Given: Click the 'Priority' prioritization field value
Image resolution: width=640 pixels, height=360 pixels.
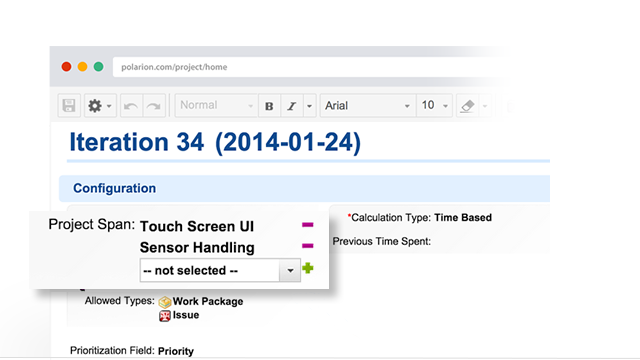Looking at the screenshot, I should [176, 351].
